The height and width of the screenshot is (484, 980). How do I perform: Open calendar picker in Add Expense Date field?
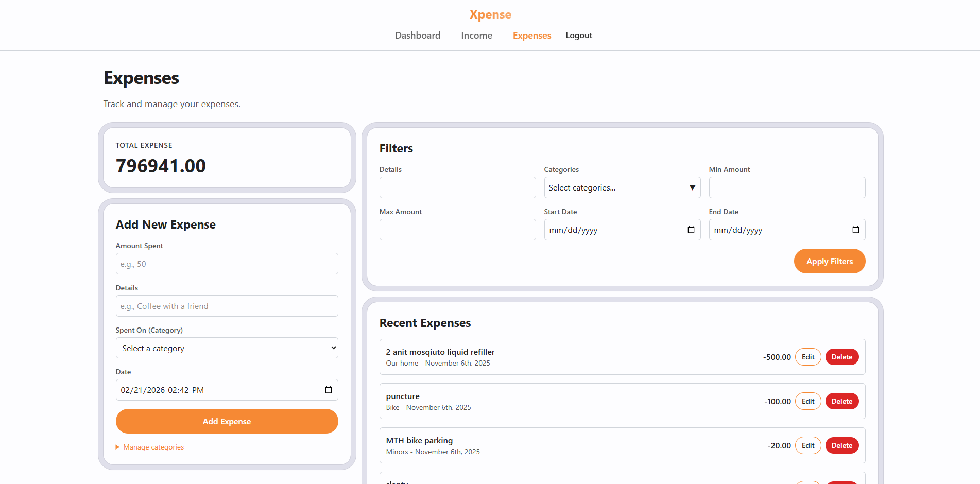328,390
